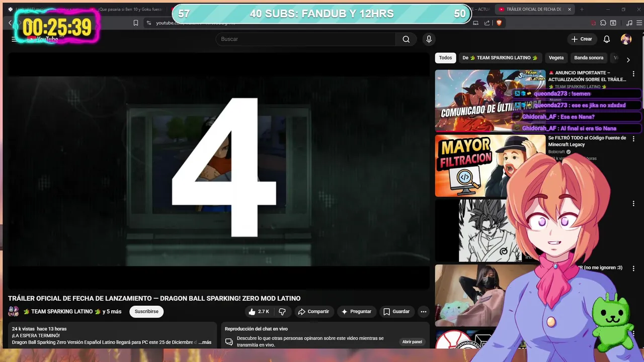Open options menu for Minecraft Legacy video
Screen dimensions: 644x362
click(633, 139)
